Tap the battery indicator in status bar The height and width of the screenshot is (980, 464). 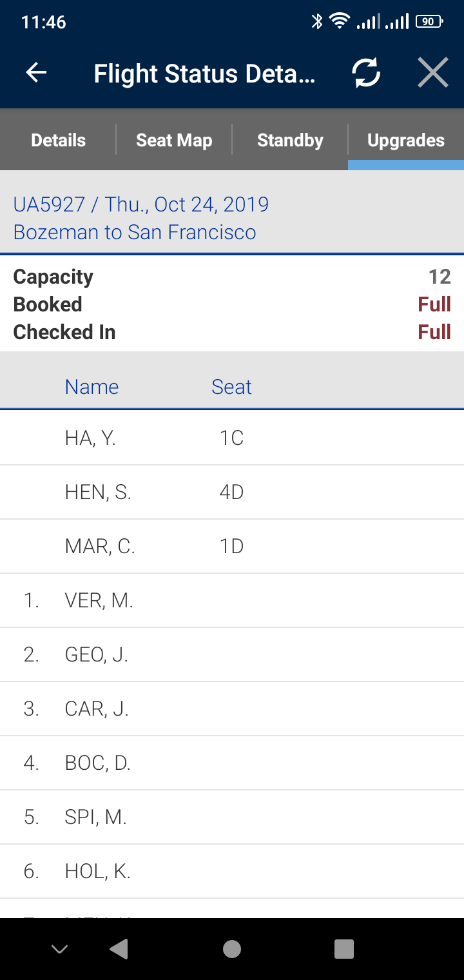point(429,22)
